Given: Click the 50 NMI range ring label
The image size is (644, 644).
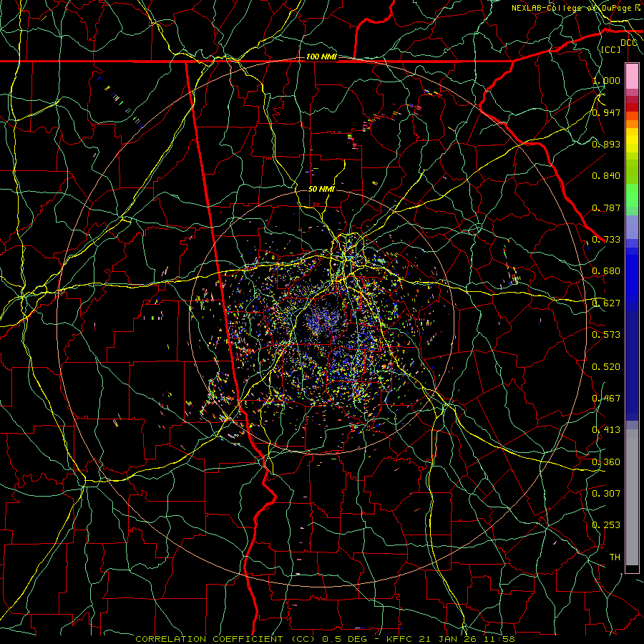Looking at the screenshot, I should tap(321, 189).
